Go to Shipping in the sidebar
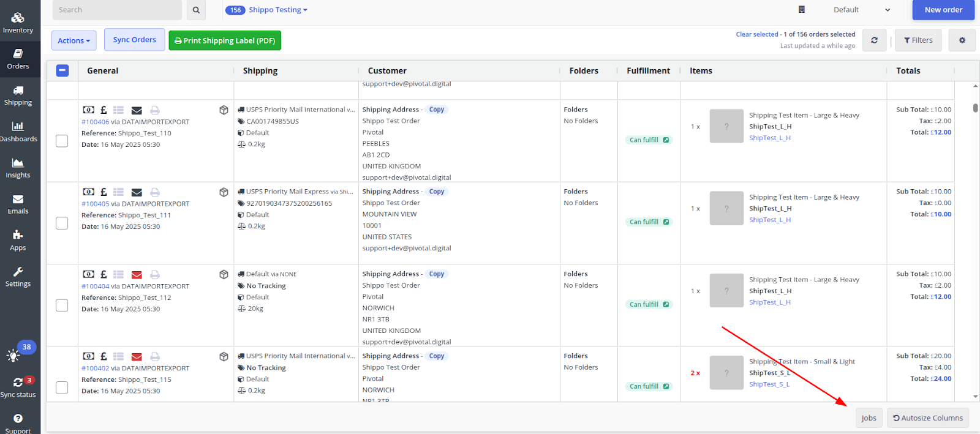 point(18,95)
